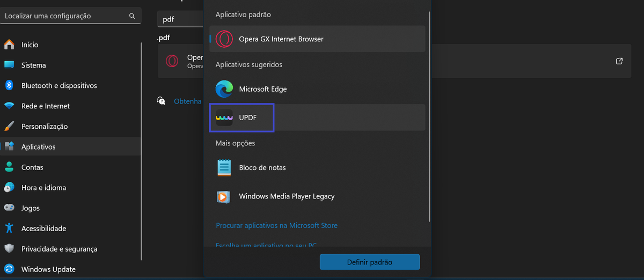This screenshot has width=644, height=280.
Task: Click the Microsoft Edge icon
Action: 224,89
